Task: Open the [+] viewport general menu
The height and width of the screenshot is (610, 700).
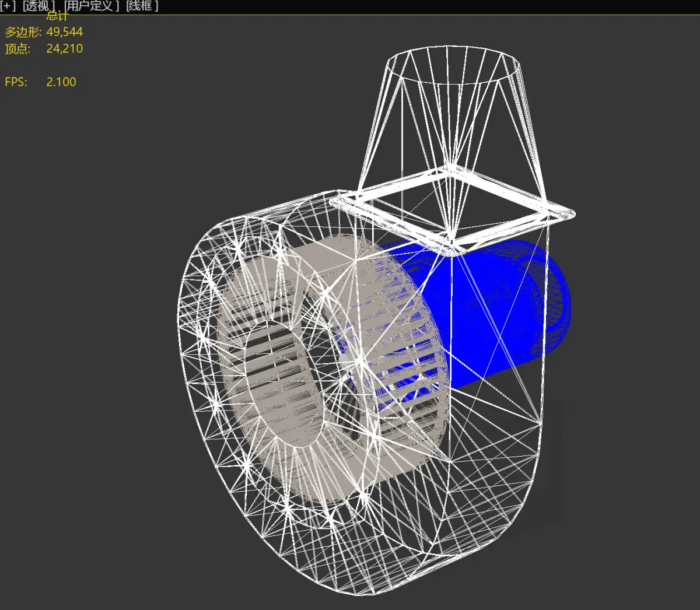Action: 8,6
